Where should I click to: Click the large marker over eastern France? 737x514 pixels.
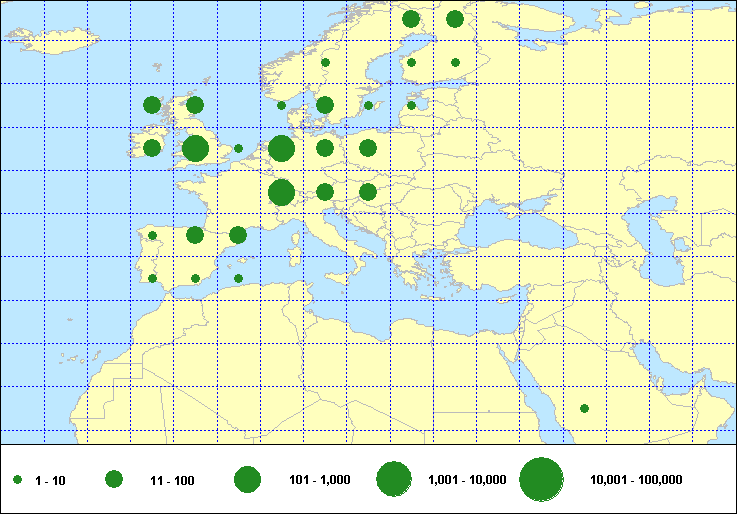tap(281, 192)
